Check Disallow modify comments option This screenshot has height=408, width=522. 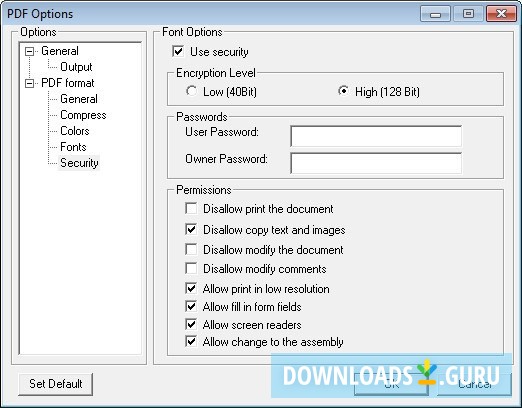191,268
